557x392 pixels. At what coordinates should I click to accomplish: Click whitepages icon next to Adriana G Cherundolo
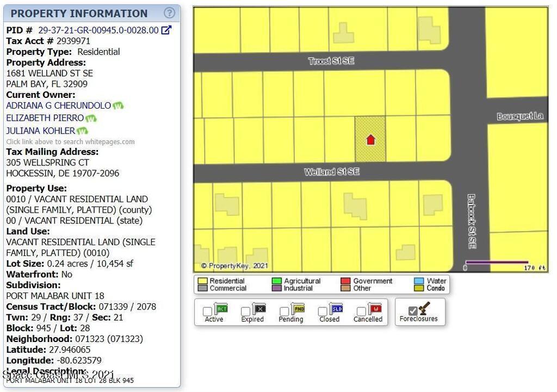click(118, 105)
